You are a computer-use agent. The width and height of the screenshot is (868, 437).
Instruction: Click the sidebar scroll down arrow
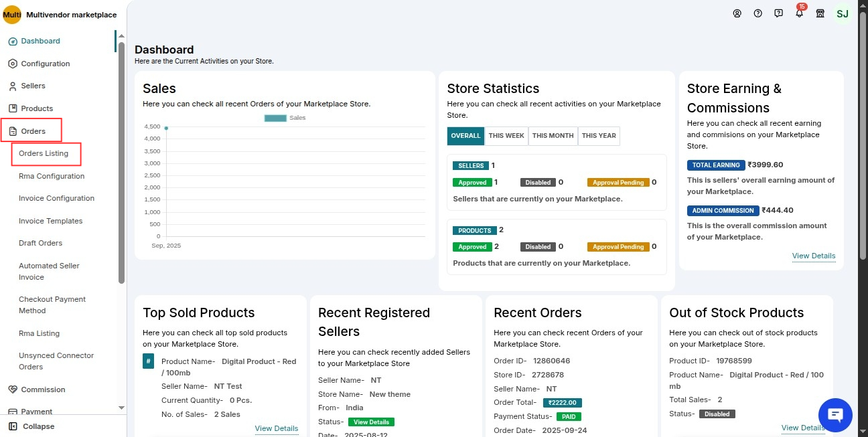pos(121,408)
